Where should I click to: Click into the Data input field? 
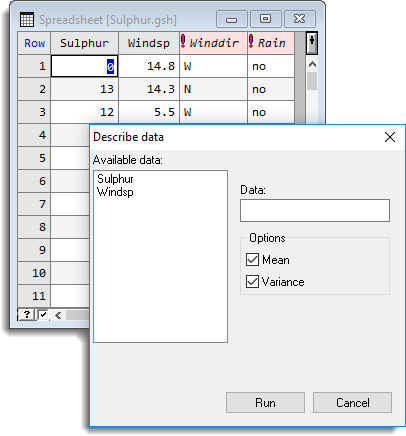point(315,210)
